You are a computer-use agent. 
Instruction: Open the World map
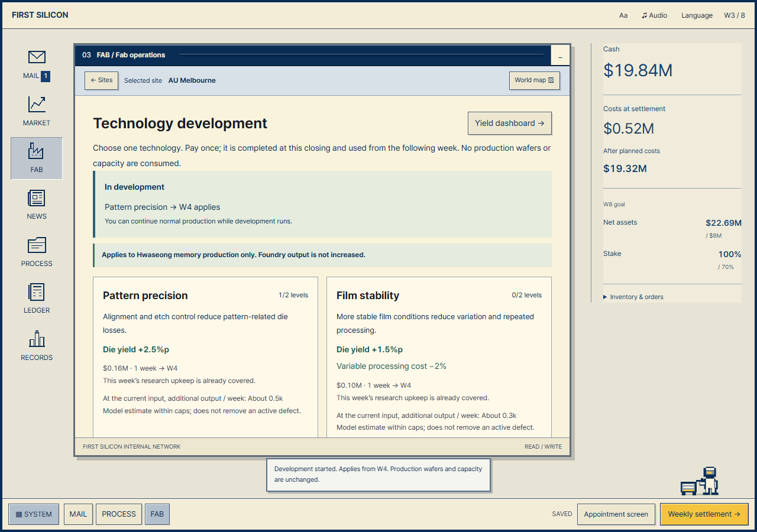coord(534,80)
